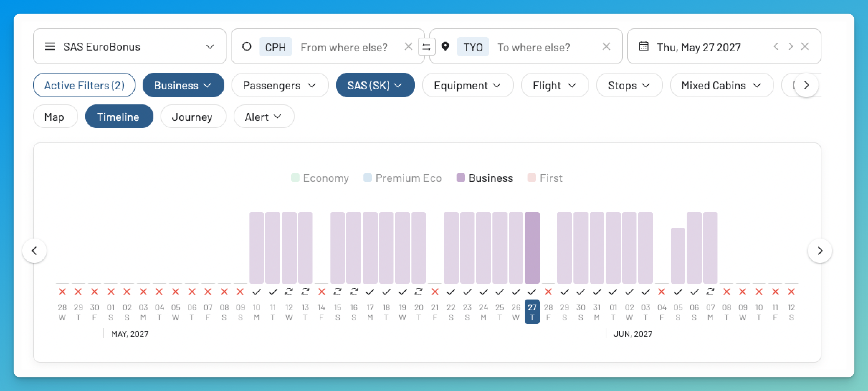Screen dimensions: 868x391
Task: Toggle Business series in chart legend
Action: (x=485, y=178)
